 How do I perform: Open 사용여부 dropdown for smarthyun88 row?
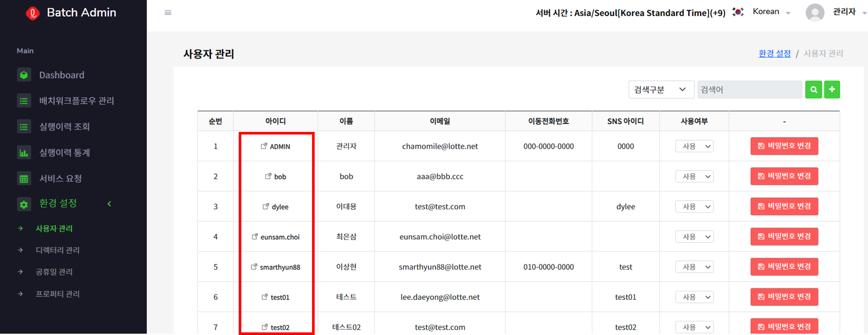coord(694,267)
